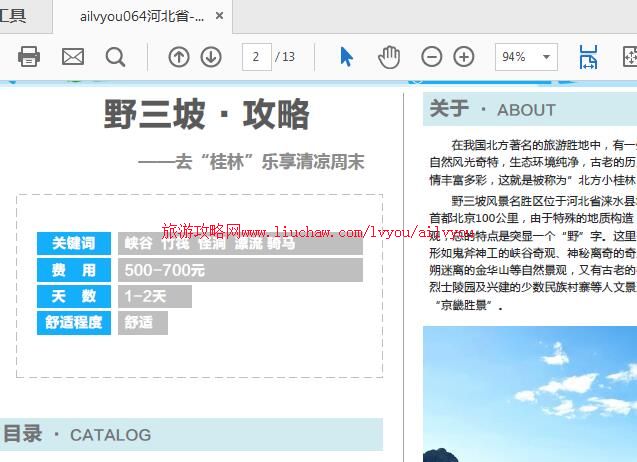Go to previous page with up arrow
This screenshot has height=462, width=637.
pyautogui.click(x=178, y=57)
